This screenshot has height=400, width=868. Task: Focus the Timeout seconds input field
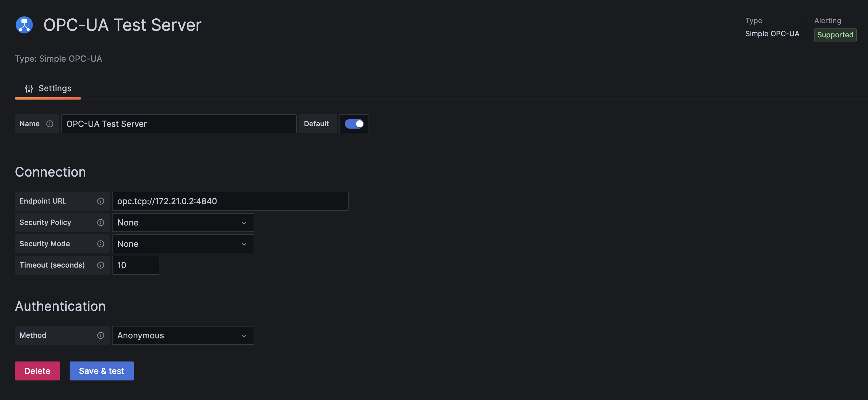coord(135,265)
